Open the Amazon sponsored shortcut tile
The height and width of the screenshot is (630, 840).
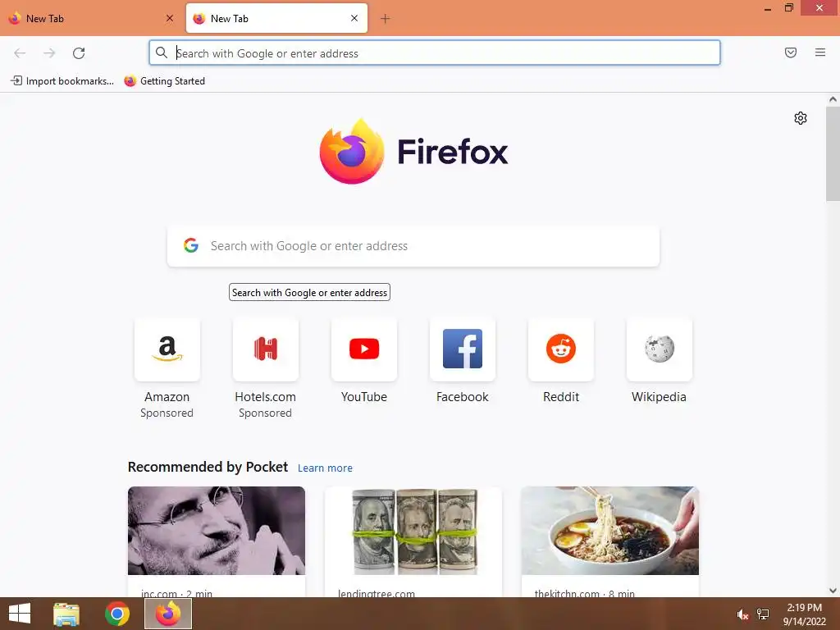tap(167, 349)
